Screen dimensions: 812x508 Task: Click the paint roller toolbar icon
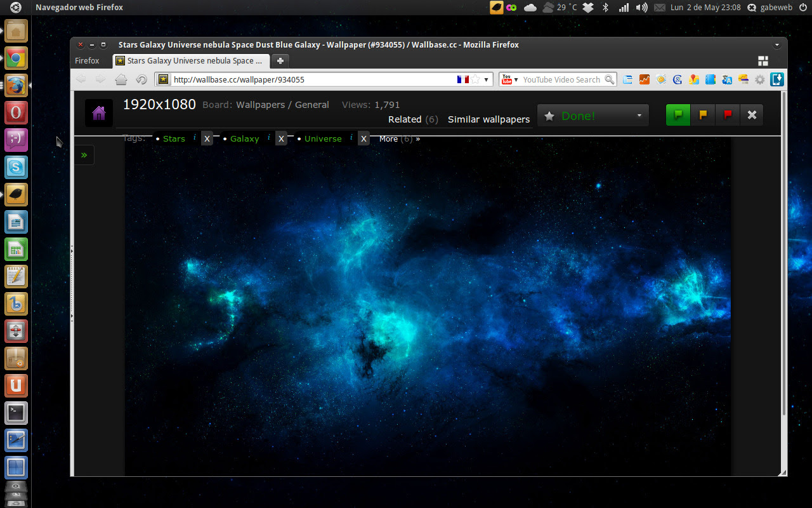(x=743, y=79)
